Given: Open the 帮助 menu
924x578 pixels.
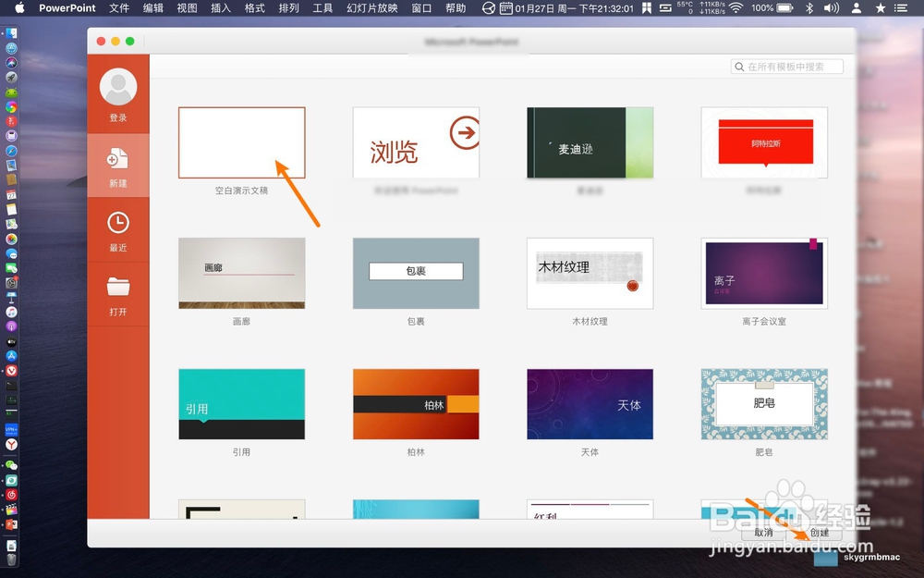Looking at the screenshot, I should click(x=456, y=7).
